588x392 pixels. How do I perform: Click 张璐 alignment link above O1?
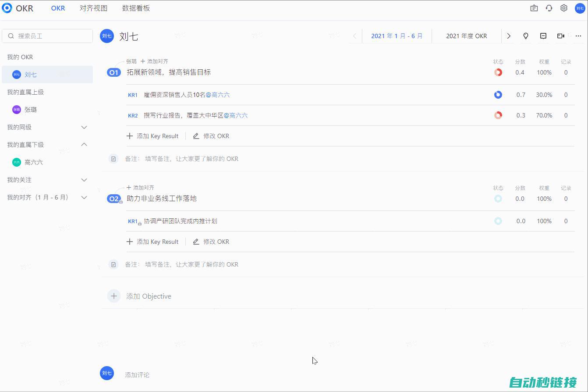coord(131,61)
